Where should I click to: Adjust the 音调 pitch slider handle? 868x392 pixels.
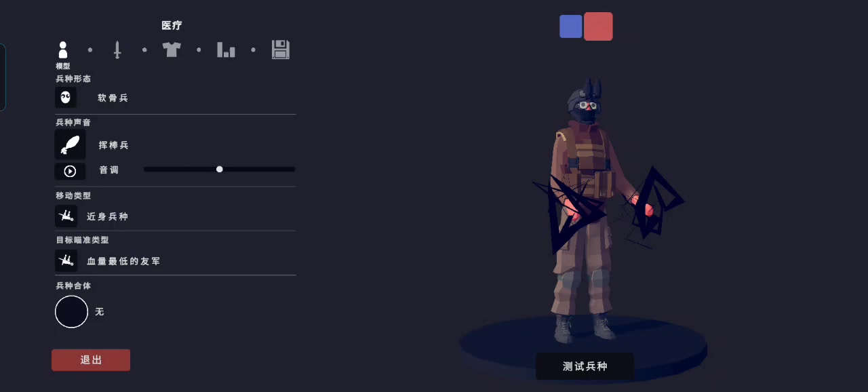220,169
